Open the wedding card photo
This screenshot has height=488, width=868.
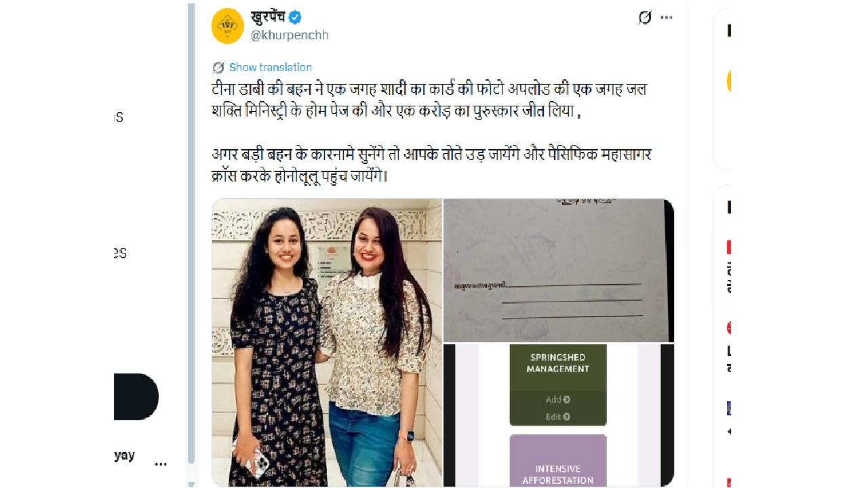pos(559,270)
